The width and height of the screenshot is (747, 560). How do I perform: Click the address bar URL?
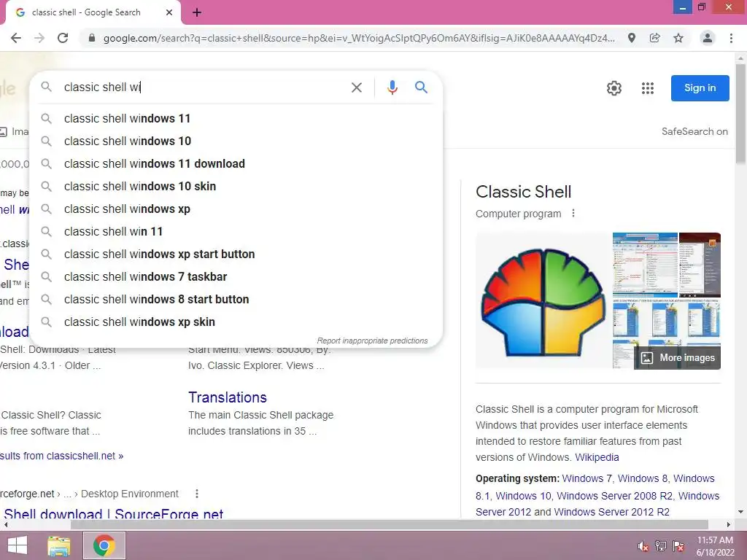pyautogui.click(x=359, y=38)
